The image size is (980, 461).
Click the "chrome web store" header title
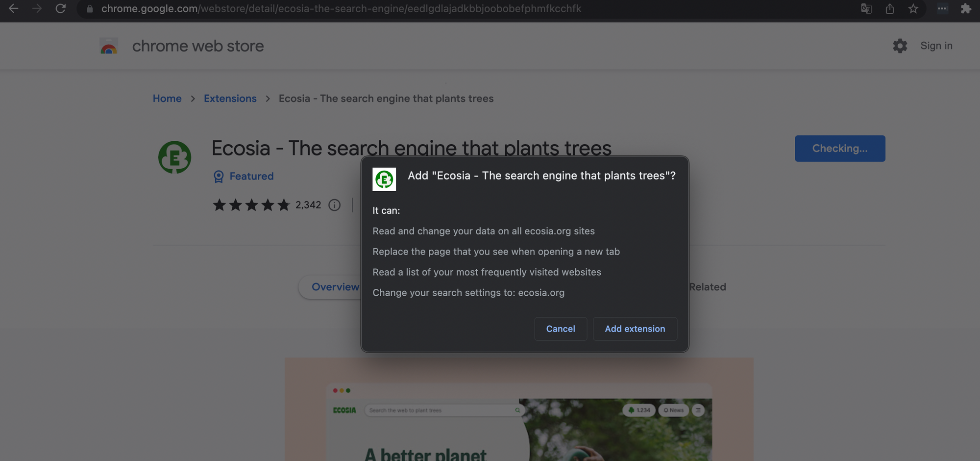[x=198, y=46]
